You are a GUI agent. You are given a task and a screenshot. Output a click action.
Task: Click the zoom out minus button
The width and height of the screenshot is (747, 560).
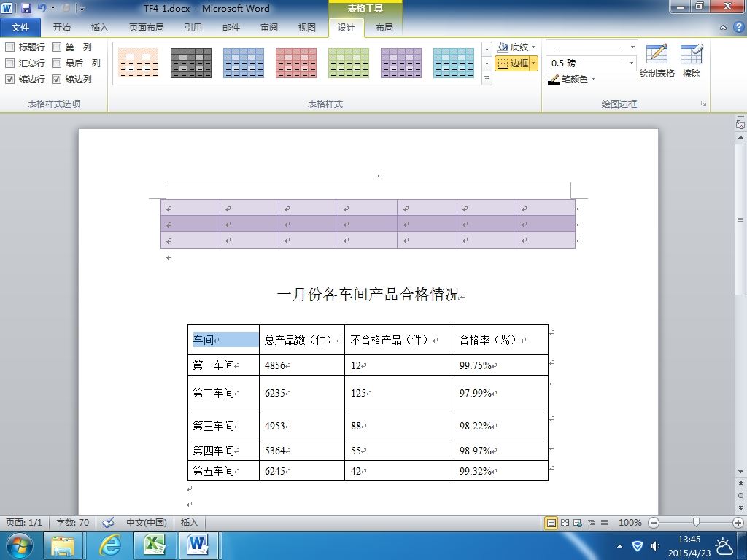tap(654, 523)
